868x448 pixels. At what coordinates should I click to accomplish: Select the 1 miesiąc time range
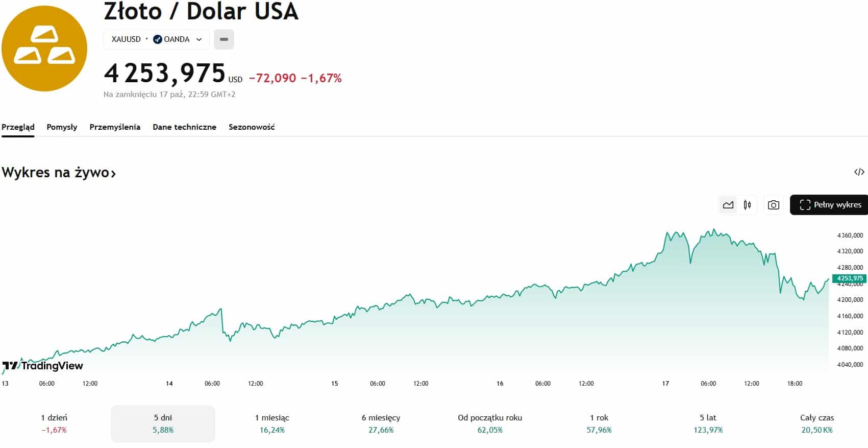click(x=272, y=423)
